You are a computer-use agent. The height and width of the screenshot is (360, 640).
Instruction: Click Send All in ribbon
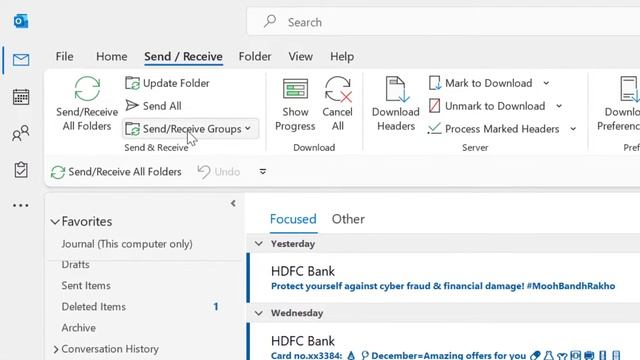click(153, 106)
